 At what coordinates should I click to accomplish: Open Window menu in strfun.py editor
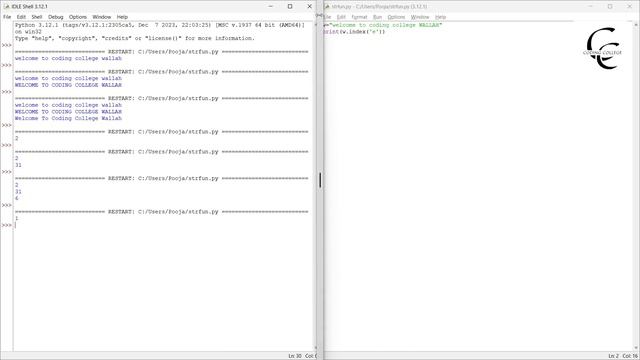(420, 17)
